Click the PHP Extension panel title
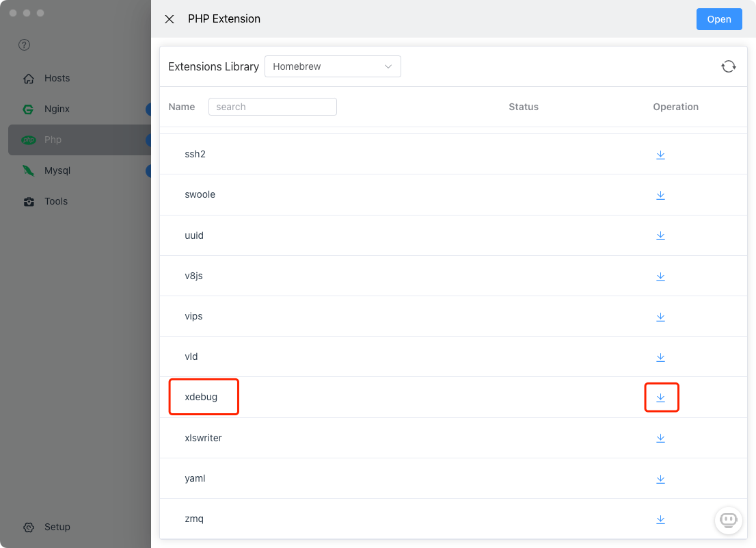This screenshot has width=756, height=548. click(x=224, y=18)
